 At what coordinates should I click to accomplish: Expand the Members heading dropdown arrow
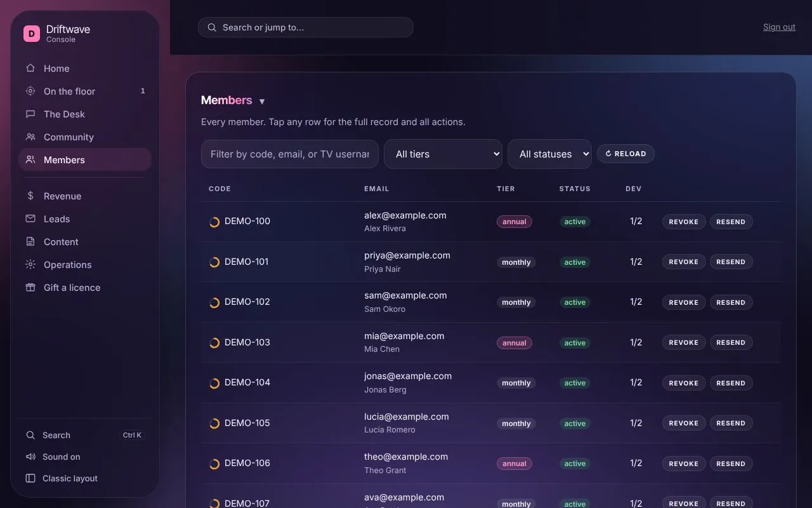pos(262,102)
